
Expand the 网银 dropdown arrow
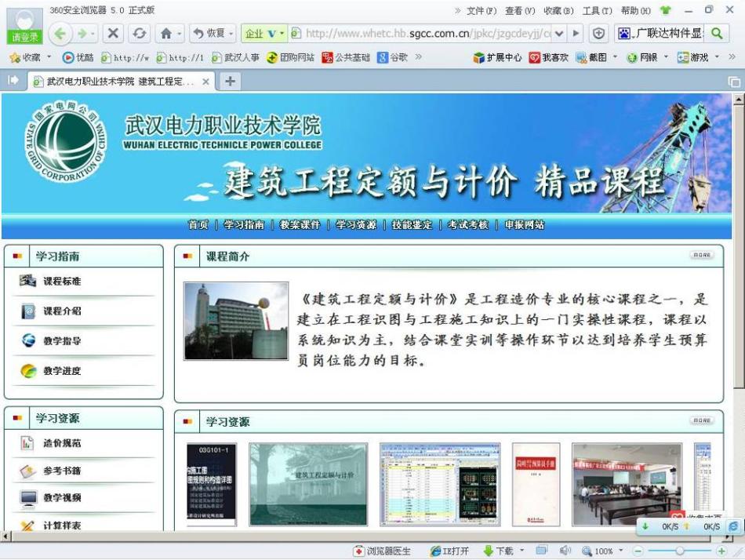coord(666,57)
